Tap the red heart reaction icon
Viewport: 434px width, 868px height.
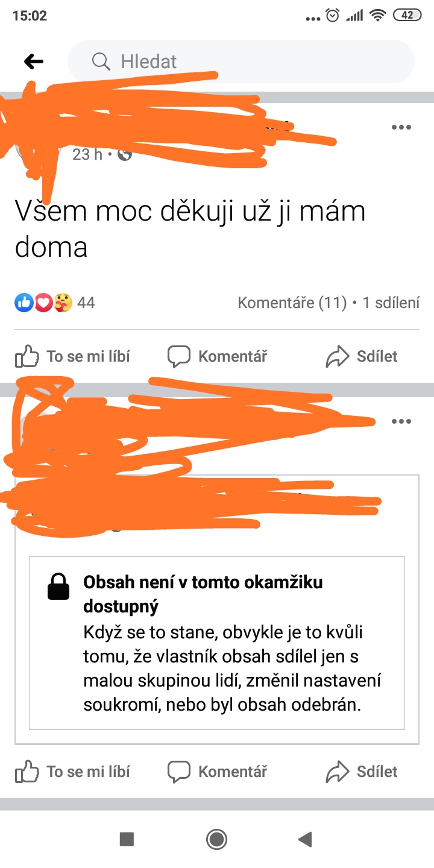(43, 303)
